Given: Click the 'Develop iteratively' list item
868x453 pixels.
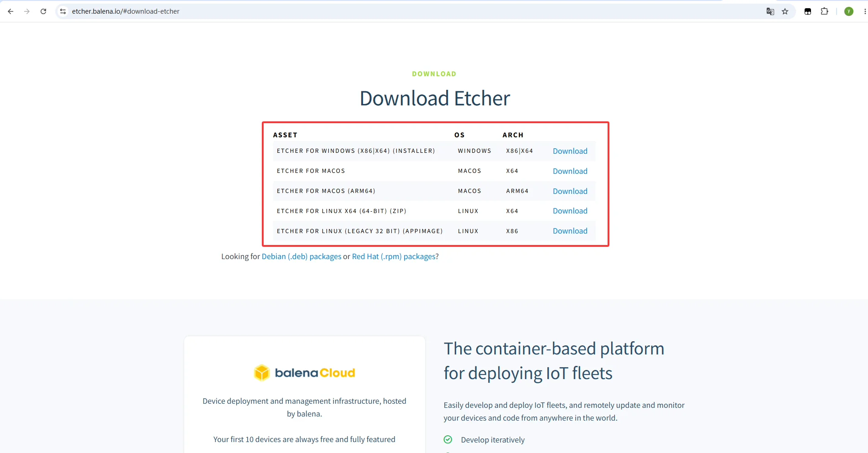Looking at the screenshot, I should click(493, 440).
